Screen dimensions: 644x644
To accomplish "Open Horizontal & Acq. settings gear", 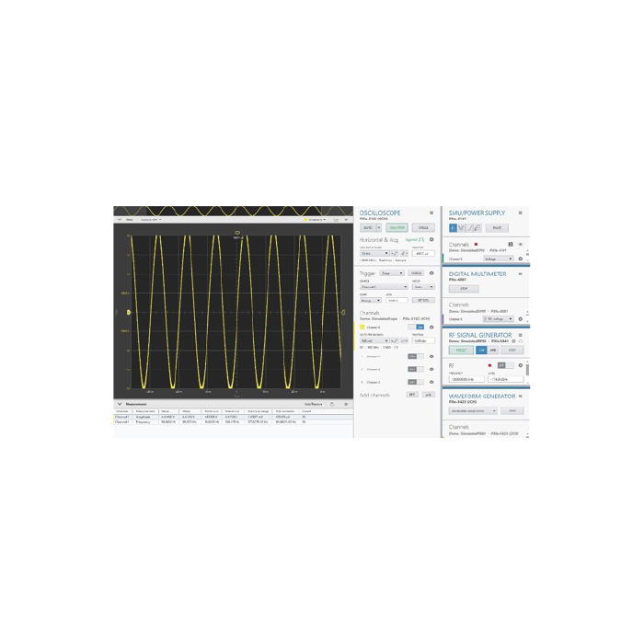I will tap(431, 239).
